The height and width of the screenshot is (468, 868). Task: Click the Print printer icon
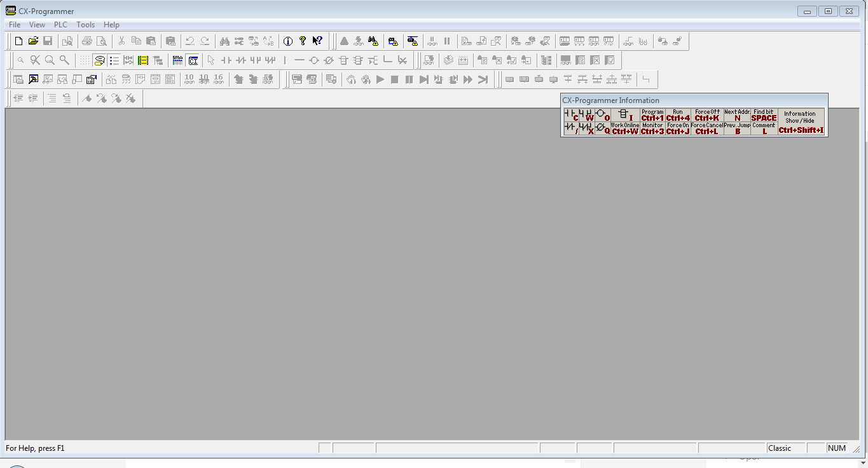point(86,41)
